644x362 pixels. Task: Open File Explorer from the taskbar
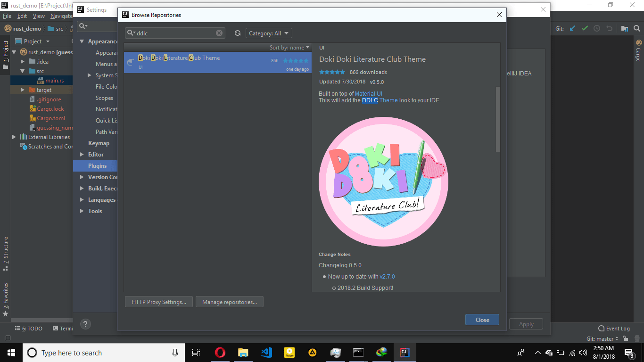pos(243,352)
